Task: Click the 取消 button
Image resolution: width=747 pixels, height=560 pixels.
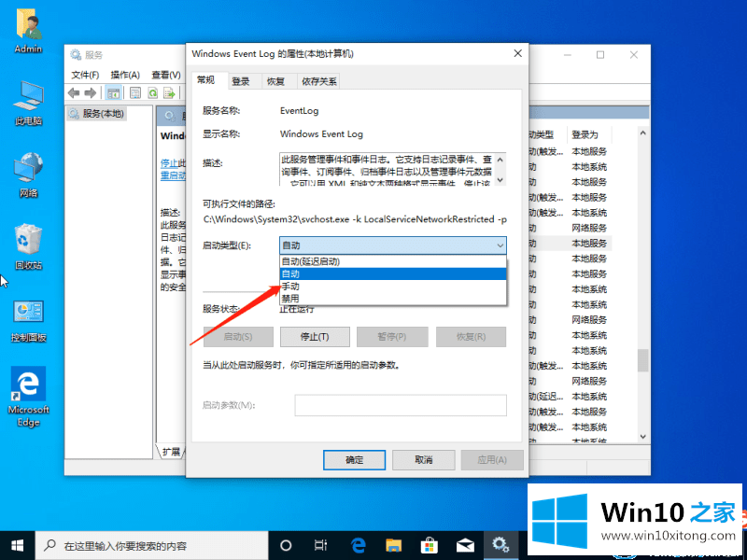Action: point(424,459)
